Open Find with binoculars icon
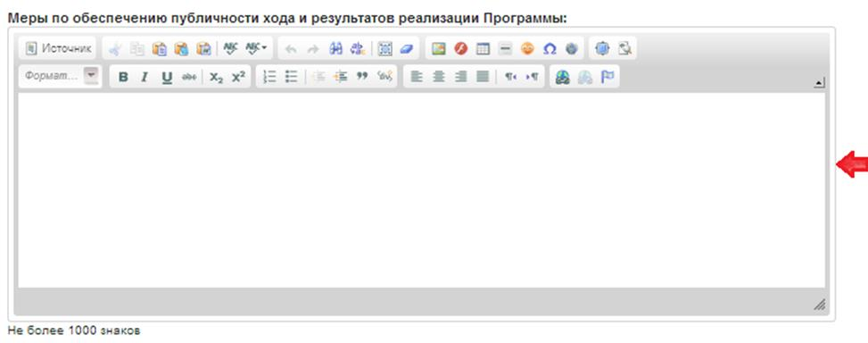868x343 pixels. pyautogui.click(x=335, y=49)
